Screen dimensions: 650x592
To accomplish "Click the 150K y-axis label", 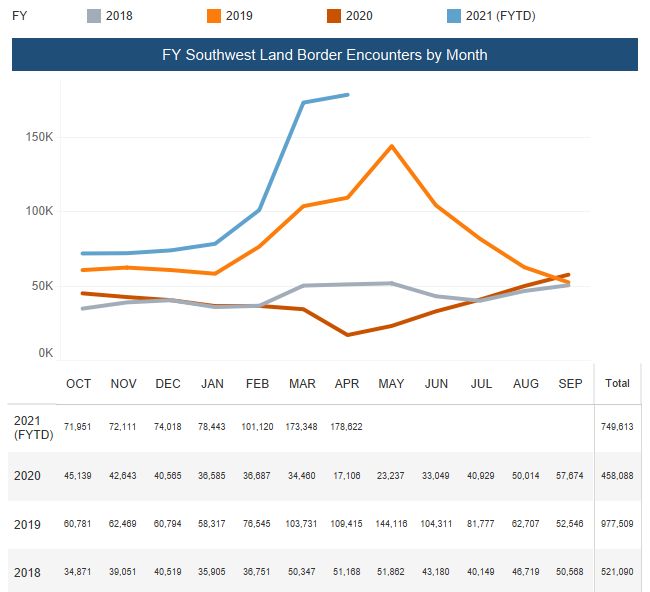I will tap(40, 137).
